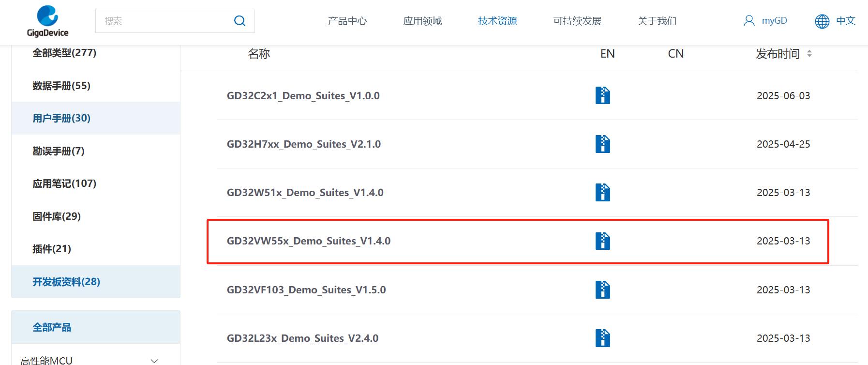Click the 高性能MCU product category
The height and width of the screenshot is (365, 868).
46,361
